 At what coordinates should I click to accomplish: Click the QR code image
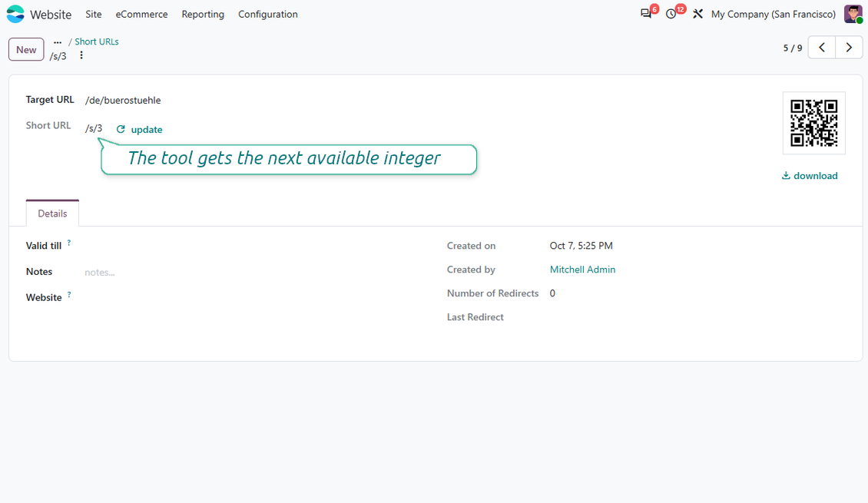[813, 123]
